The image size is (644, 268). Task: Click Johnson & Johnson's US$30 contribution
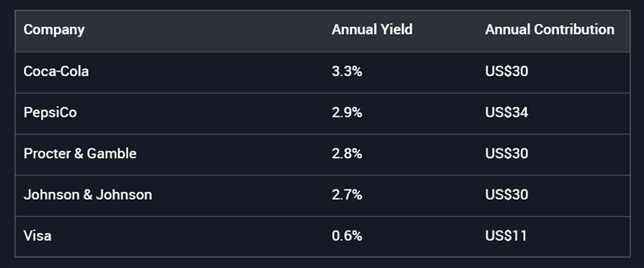tap(507, 195)
